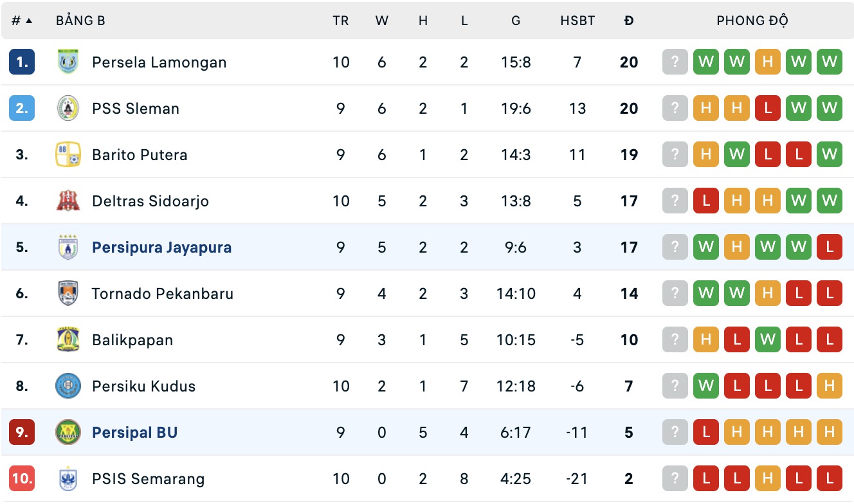Screen dimensions: 854x504
Task: Click the Persipal BU team crest
Action: (x=68, y=433)
